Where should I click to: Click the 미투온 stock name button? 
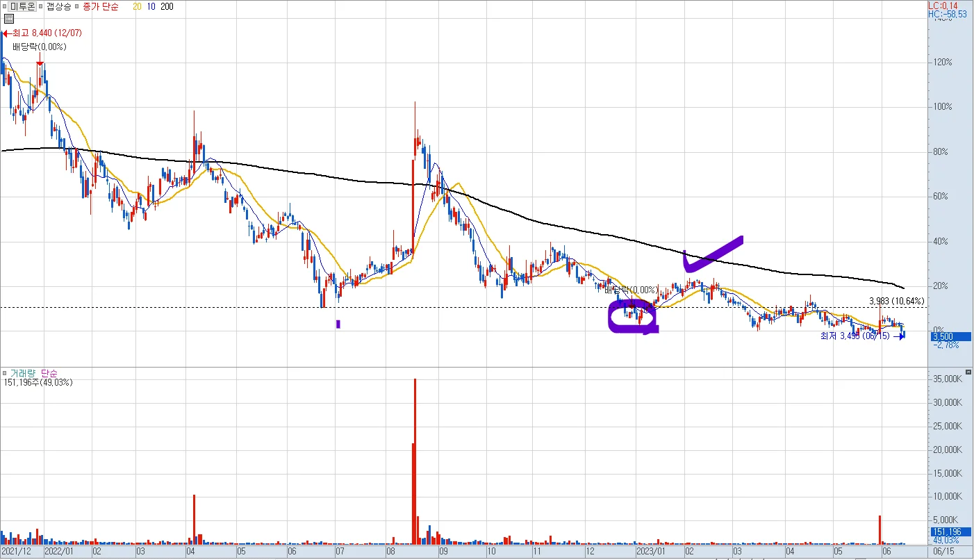(x=22, y=6)
